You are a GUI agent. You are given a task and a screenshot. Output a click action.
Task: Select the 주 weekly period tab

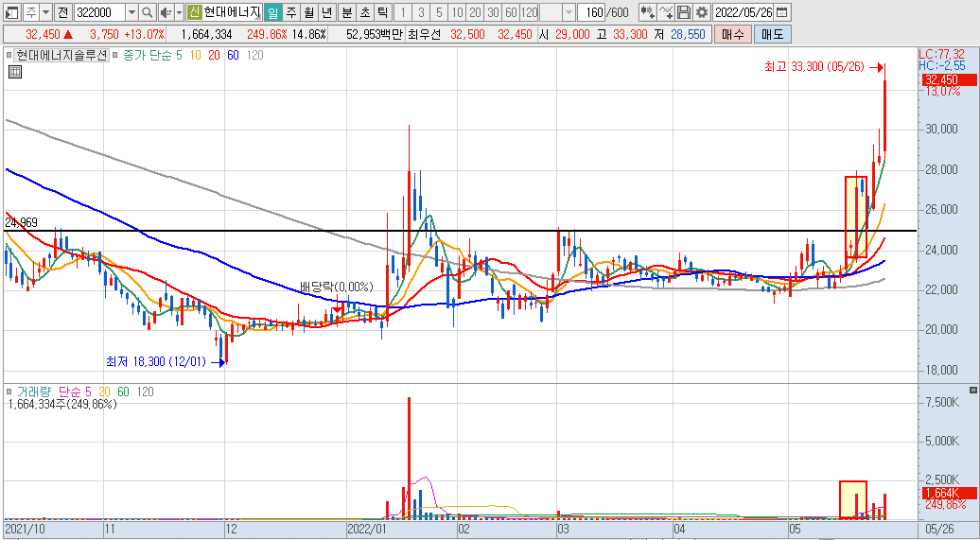click(290, 12)
